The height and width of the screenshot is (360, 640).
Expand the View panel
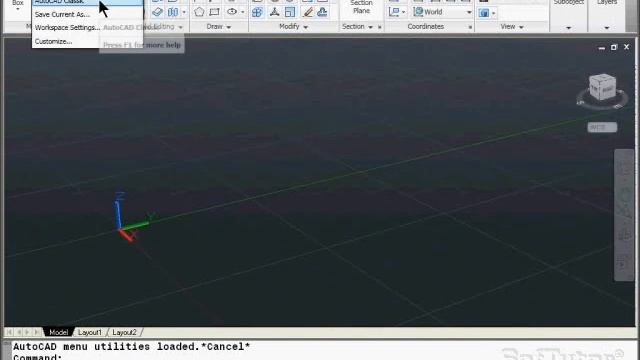tap(511, 27)
